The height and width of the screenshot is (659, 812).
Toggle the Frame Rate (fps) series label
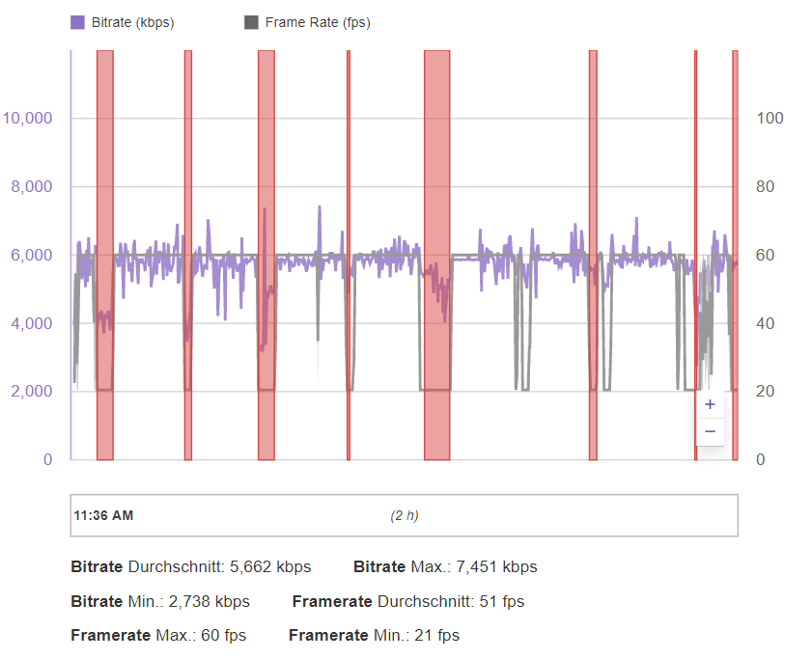[317, 22]
